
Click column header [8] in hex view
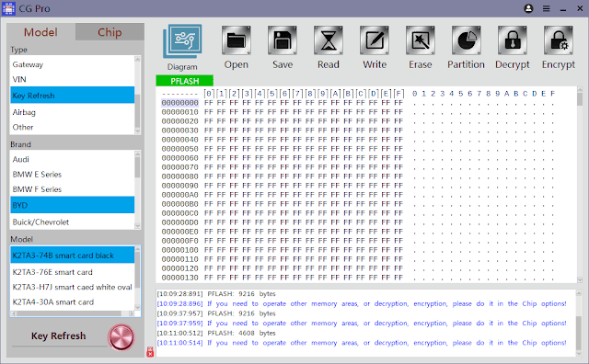coord(310,94)
